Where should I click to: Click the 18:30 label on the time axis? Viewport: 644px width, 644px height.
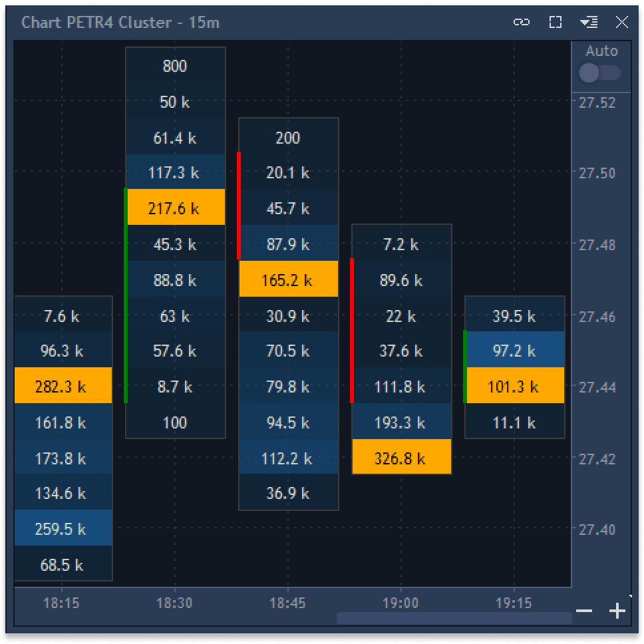pos(175,603)
